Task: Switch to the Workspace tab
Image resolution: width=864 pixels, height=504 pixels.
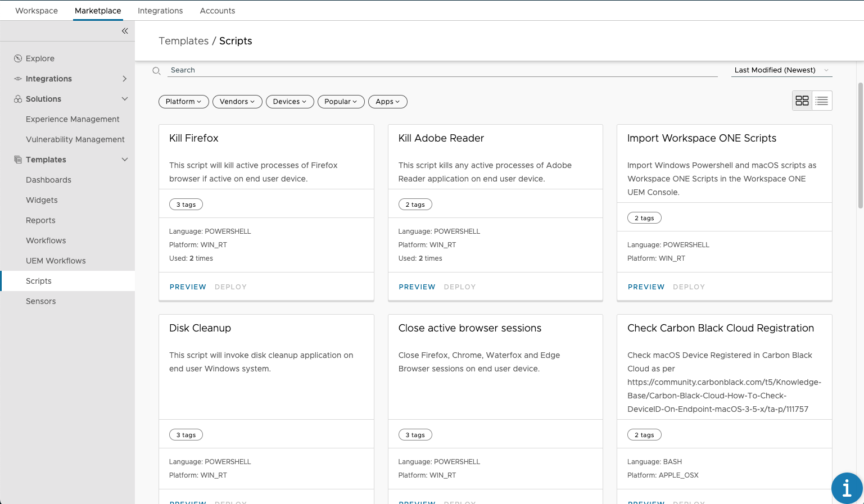Action: click(37, 11)
